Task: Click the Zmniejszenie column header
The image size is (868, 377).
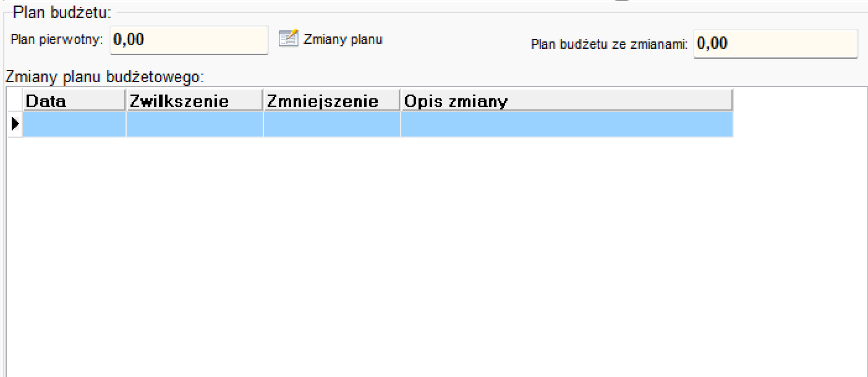Action: click(x=332, y=101)
